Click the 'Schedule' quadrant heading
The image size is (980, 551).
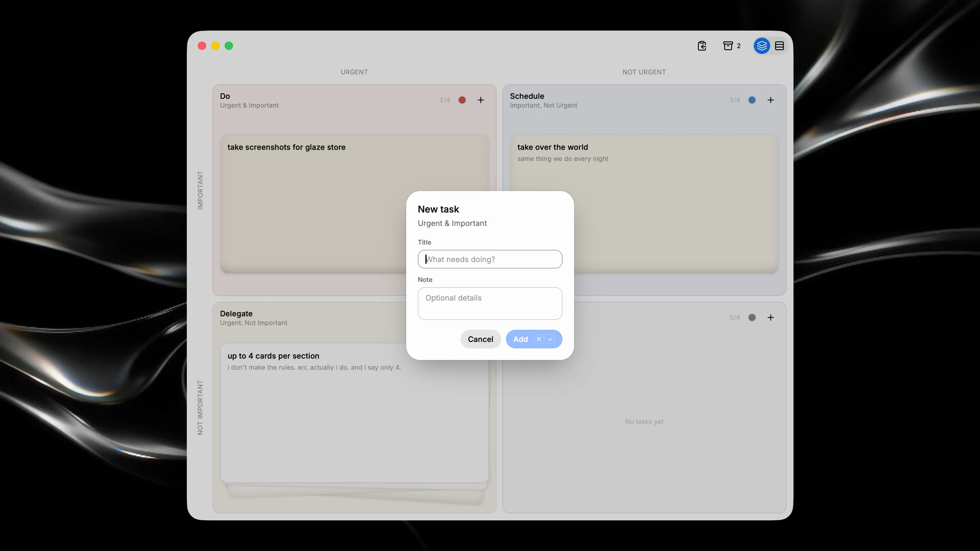click(x=526, y=96)
